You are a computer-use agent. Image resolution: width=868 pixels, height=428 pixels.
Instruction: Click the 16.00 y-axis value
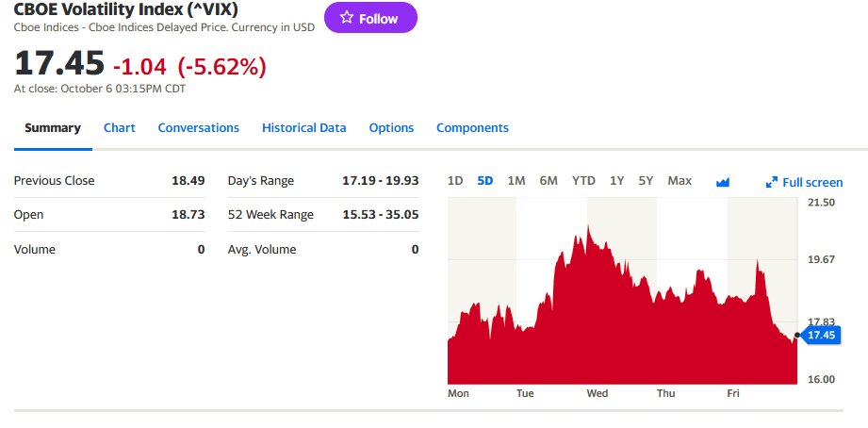coord(822,379)
